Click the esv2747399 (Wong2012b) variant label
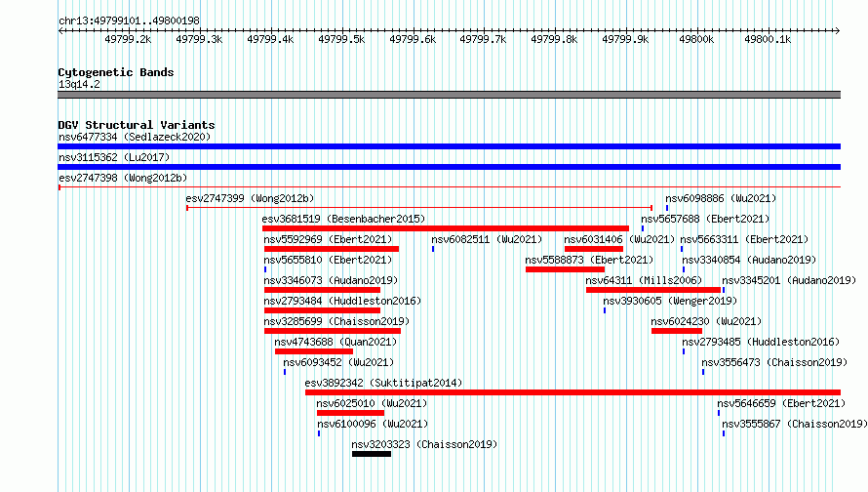The image size is (868, 492). [250, 198]
